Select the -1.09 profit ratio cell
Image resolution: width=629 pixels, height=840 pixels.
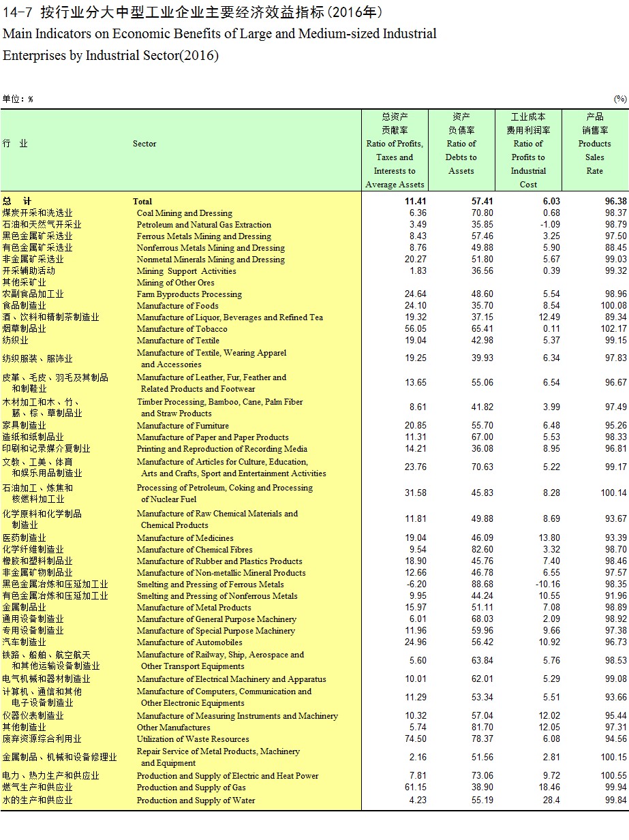pos(550,225)
